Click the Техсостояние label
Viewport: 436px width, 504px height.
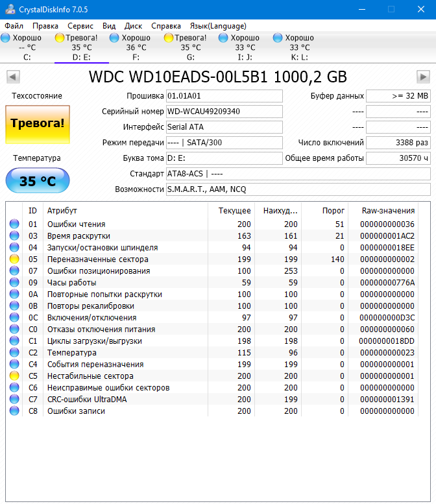point(37,96)
